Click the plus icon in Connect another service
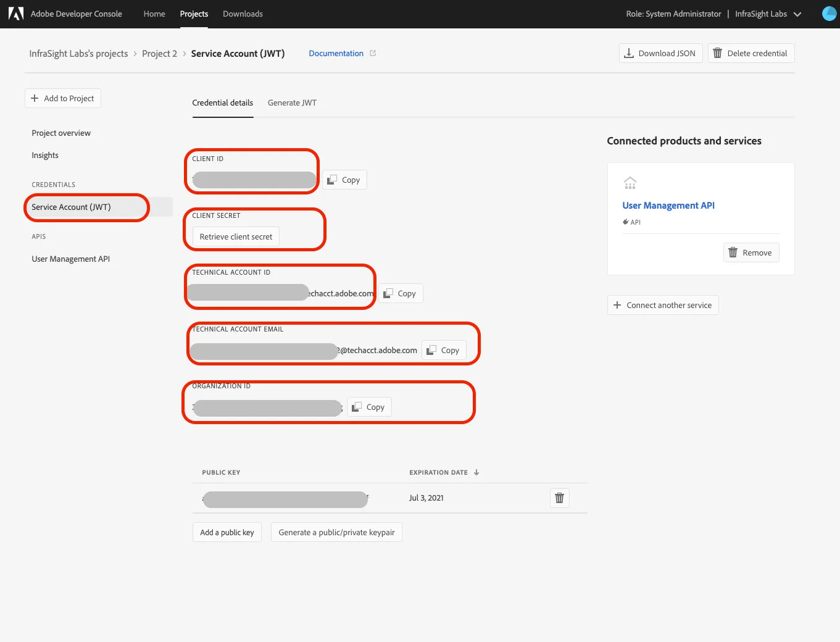Image resolution: width=840 pixels, height=642 pixels. click(x=617, y=305)
